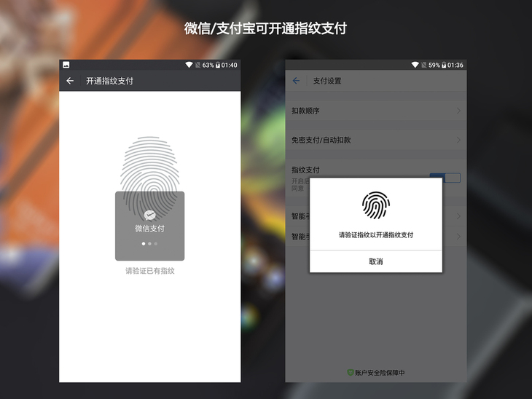Tap 账户安全险保障中 footer text
The image size is (532, 399).
tap(380, 373)
